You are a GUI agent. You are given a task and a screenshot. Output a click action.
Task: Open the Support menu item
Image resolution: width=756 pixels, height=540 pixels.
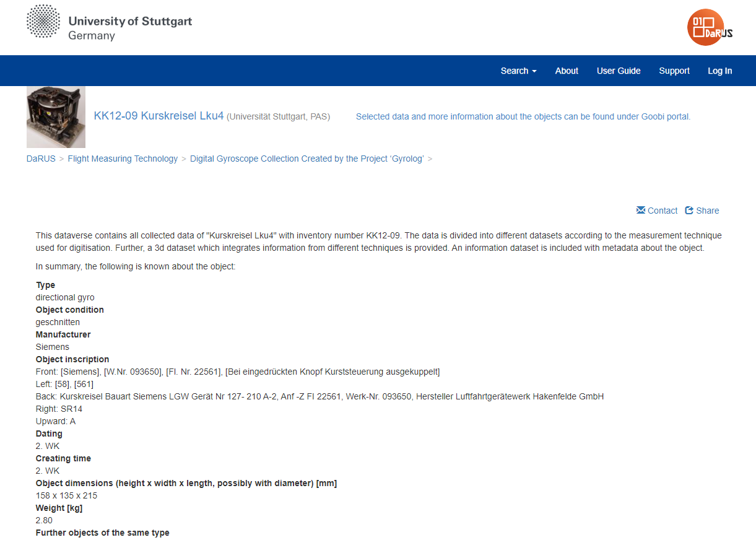674,71
